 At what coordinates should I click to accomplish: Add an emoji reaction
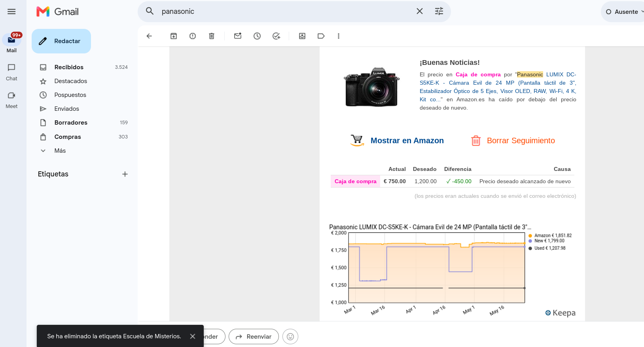pos(290,337)
